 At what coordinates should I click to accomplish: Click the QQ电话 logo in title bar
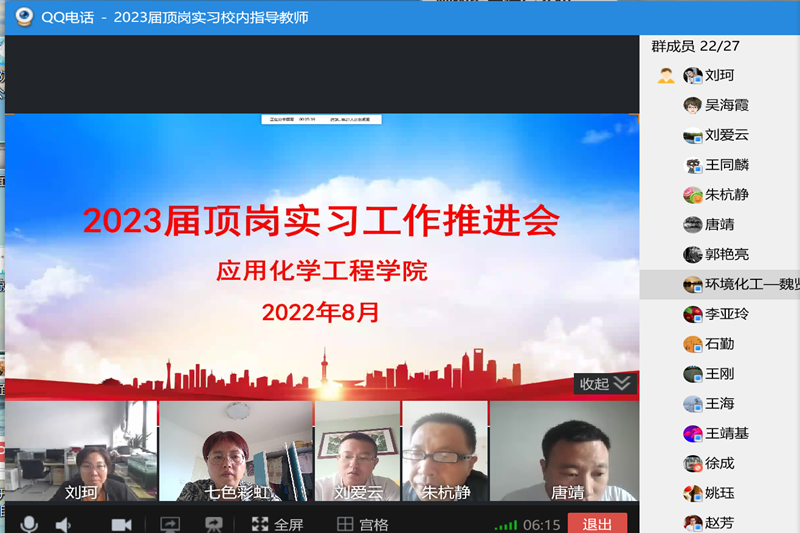(22, 17)
